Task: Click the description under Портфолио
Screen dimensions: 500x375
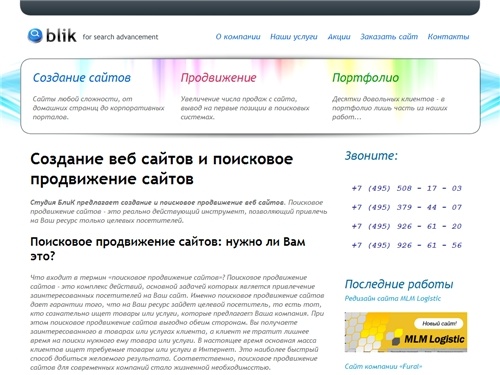Action: tap(390, 108)
